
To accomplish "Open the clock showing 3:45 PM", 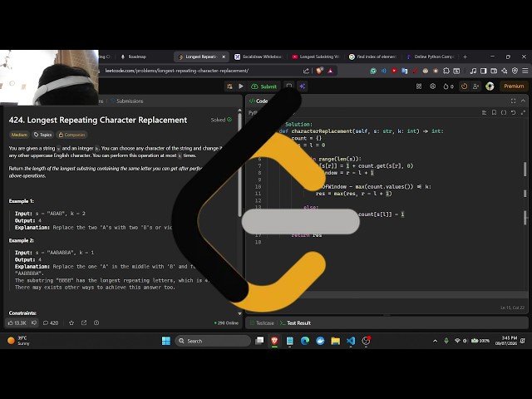I will point(506,340).
